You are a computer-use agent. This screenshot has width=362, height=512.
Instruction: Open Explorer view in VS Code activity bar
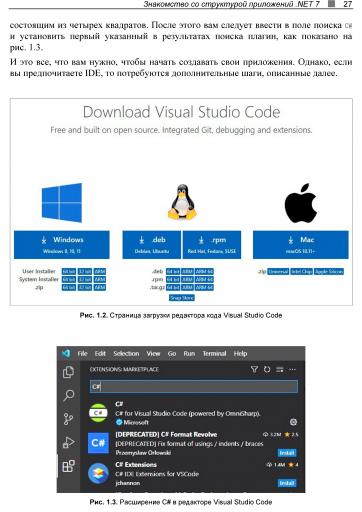69,372
